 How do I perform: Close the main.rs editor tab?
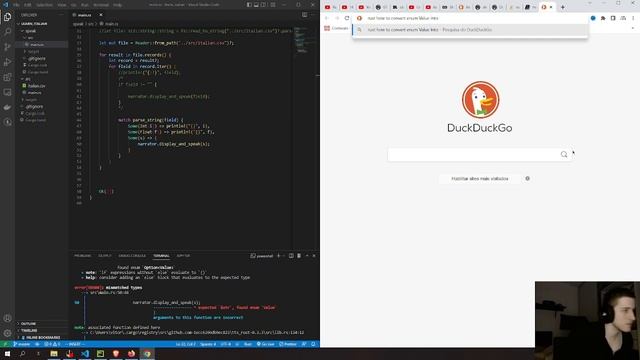[x=101, y=15]
